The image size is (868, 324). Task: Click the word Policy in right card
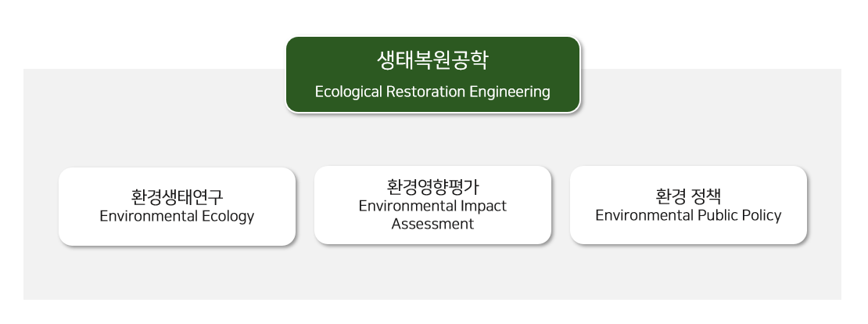(761, 215)
